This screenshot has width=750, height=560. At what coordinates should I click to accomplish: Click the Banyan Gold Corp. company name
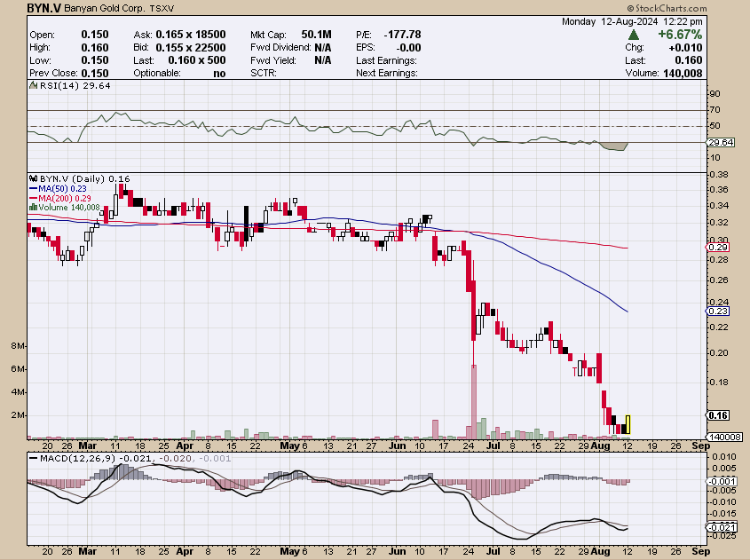coord(105,8)
